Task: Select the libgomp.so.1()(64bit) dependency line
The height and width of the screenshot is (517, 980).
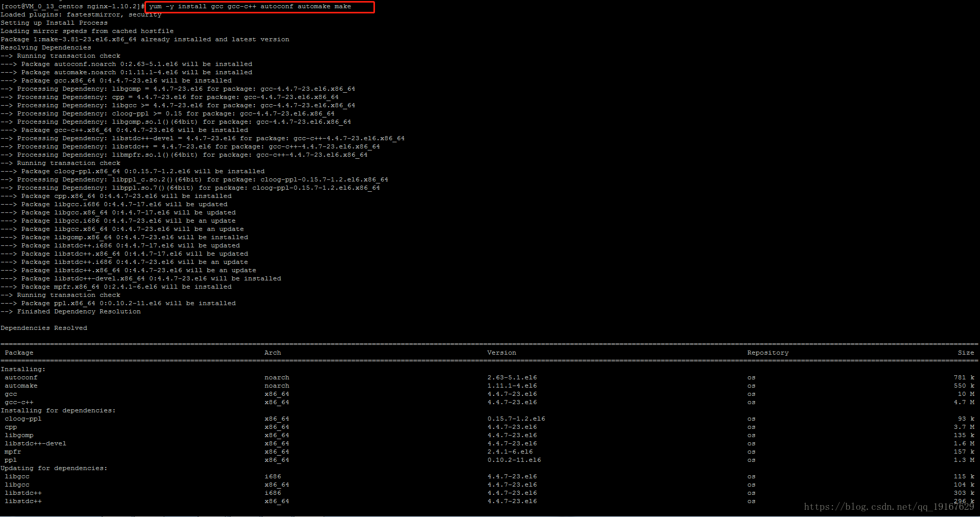Action: pyautogui.click(x=176, y=122)
